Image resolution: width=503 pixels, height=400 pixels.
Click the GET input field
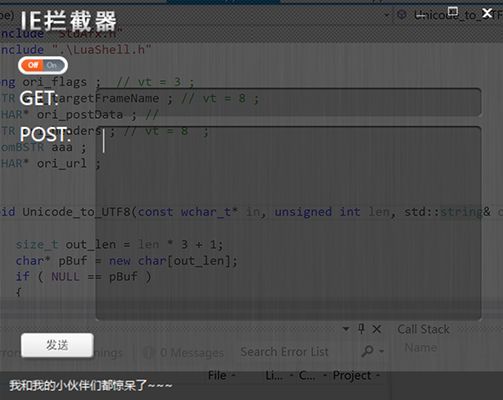tap(288, 102)
